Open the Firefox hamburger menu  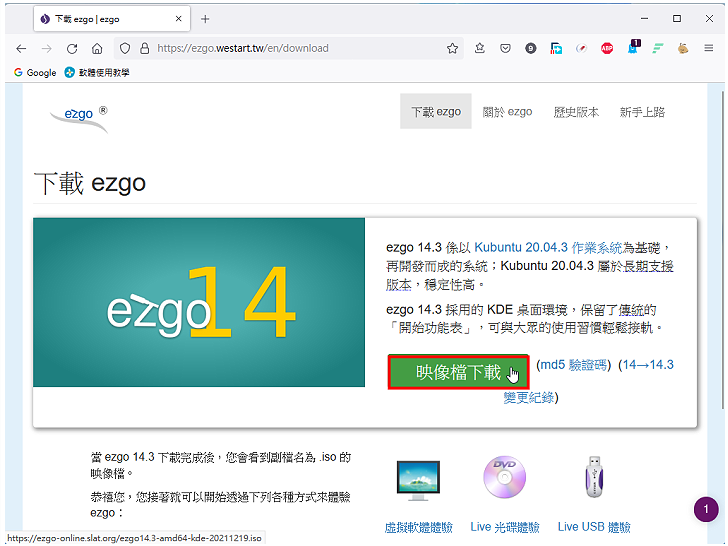708,48
